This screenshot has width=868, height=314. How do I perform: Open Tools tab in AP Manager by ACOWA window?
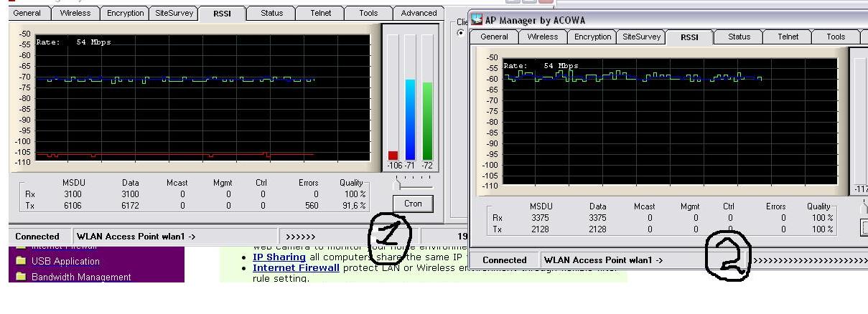(836, 37)
